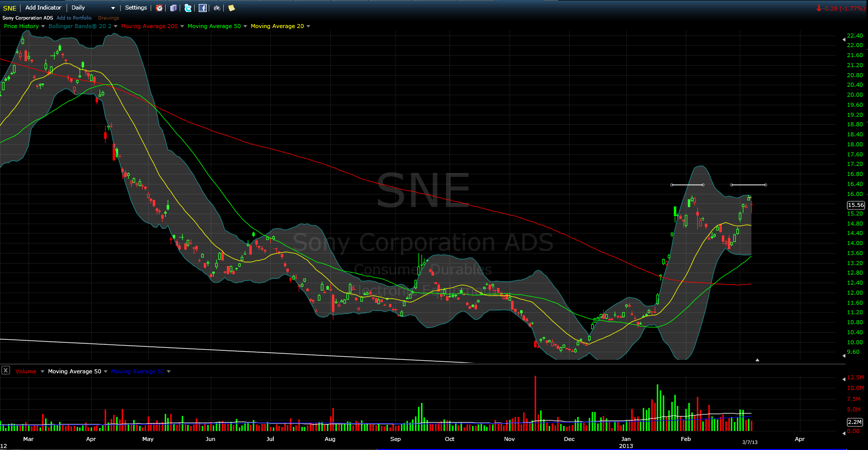Expand Bollinger Bands 20 2 dropdown arrow
This screenshot has height=450, width=868.
click(x=116, y=27)
